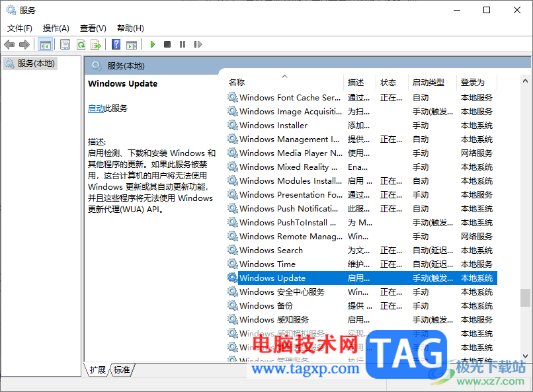Click the scrollbar up arrow in services list

click(x=525, y=81)
